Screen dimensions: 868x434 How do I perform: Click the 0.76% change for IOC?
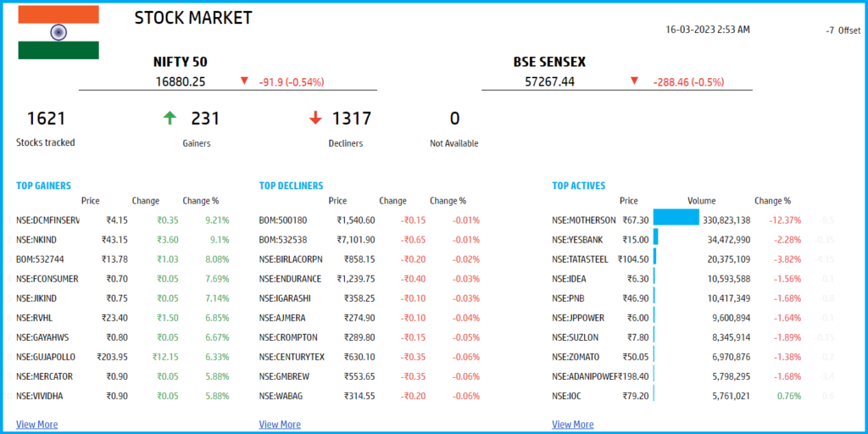click(x=789, y=396)
